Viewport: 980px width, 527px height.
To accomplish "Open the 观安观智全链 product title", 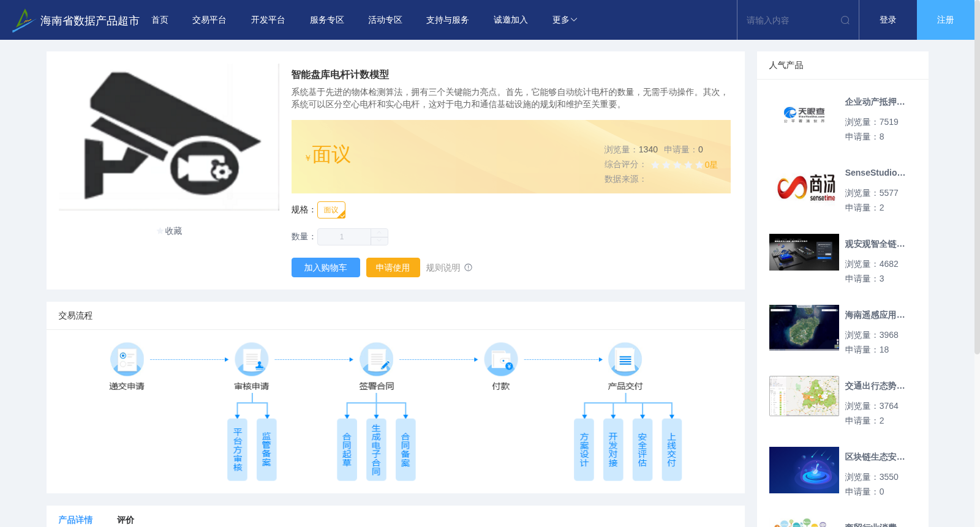I will 875,244.
